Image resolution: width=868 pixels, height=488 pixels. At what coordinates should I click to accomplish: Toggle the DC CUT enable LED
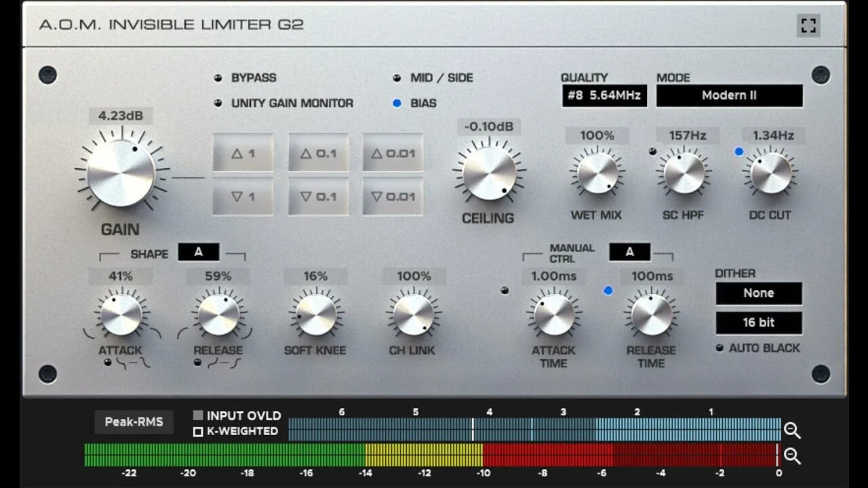click(739, 151)
